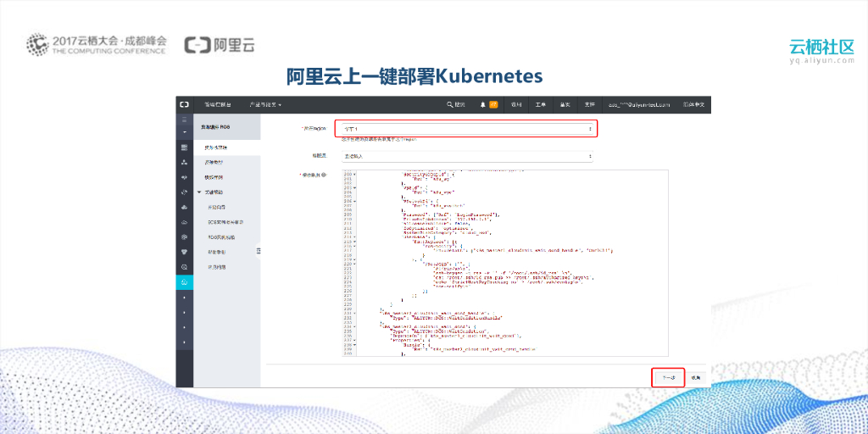
Task: Open the cloud outline icon in left rail
Action: [x=184, y=222]
